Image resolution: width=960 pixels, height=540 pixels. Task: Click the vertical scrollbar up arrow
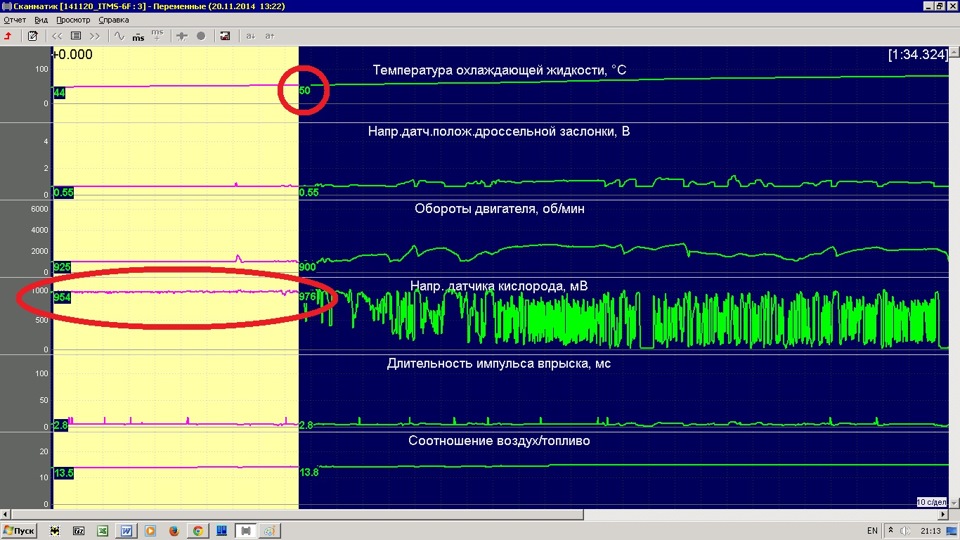click(x=954, y=53)
